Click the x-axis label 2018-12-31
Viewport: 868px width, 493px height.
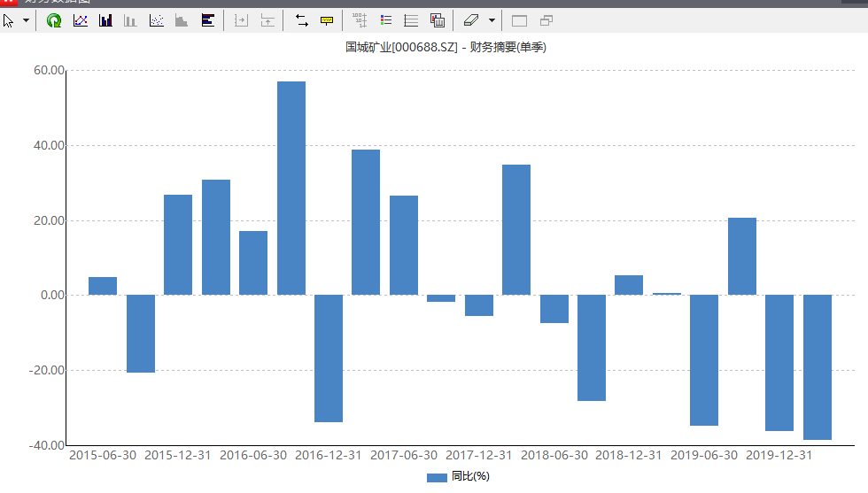point(628,455)
